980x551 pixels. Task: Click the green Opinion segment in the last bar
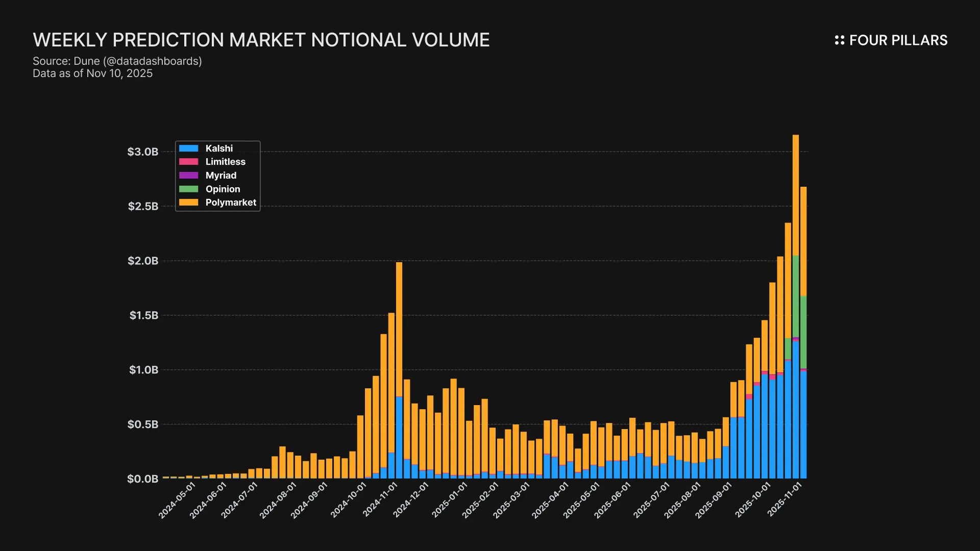(803, 332)
